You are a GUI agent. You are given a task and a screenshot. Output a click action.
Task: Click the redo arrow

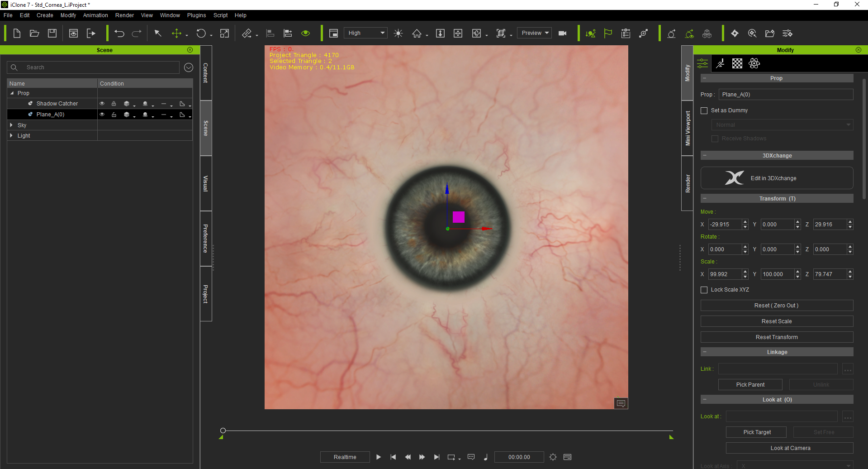[x=137, y=33]
